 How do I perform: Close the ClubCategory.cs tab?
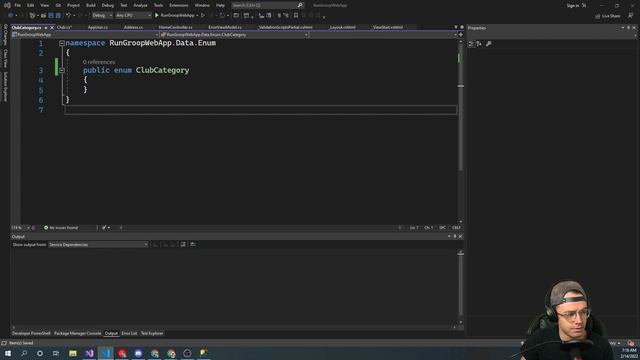click(x=52, y=28)
